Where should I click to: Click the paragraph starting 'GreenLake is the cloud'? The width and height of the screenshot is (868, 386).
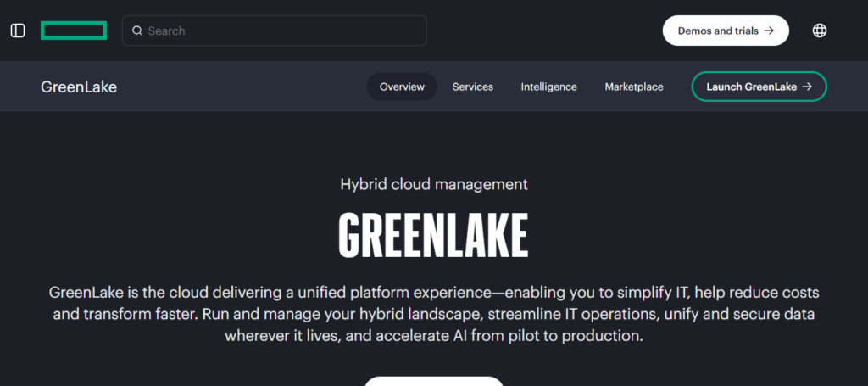[x=434, y=314]
